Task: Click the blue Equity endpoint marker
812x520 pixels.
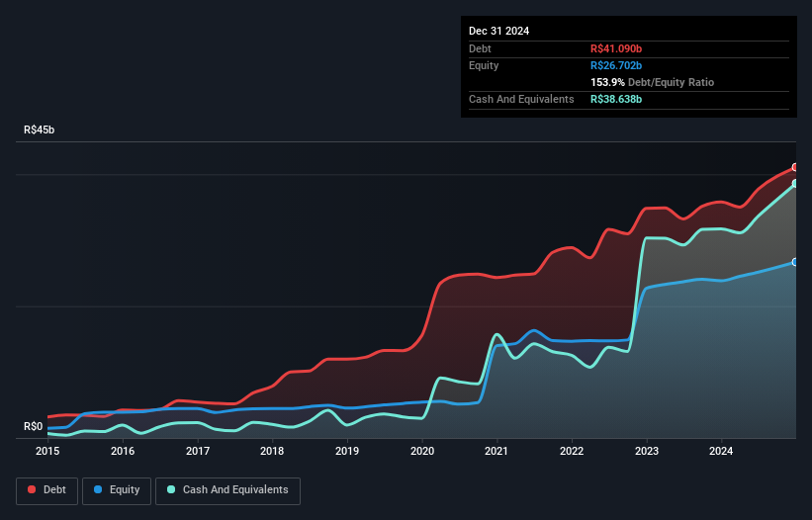Action: (795, 262)
